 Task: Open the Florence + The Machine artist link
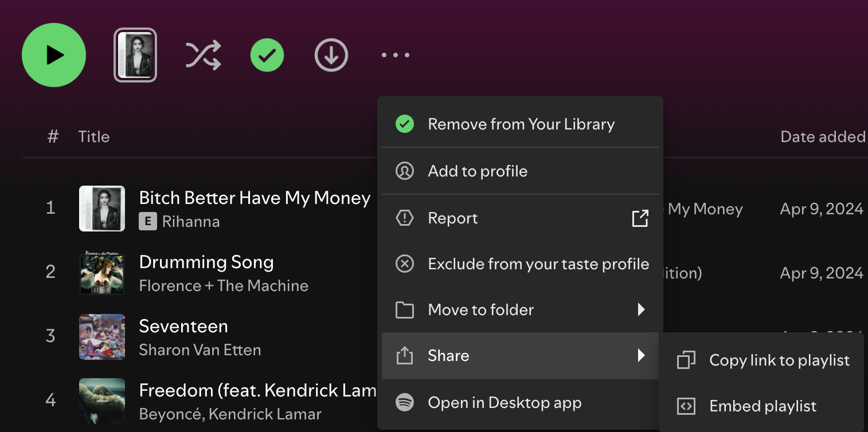pos(224,286)
